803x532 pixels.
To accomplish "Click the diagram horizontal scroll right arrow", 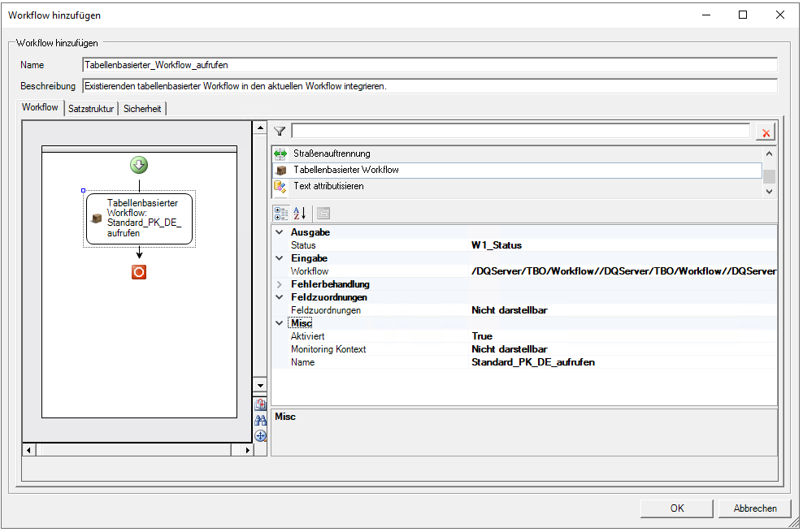I will coord(247,450).
